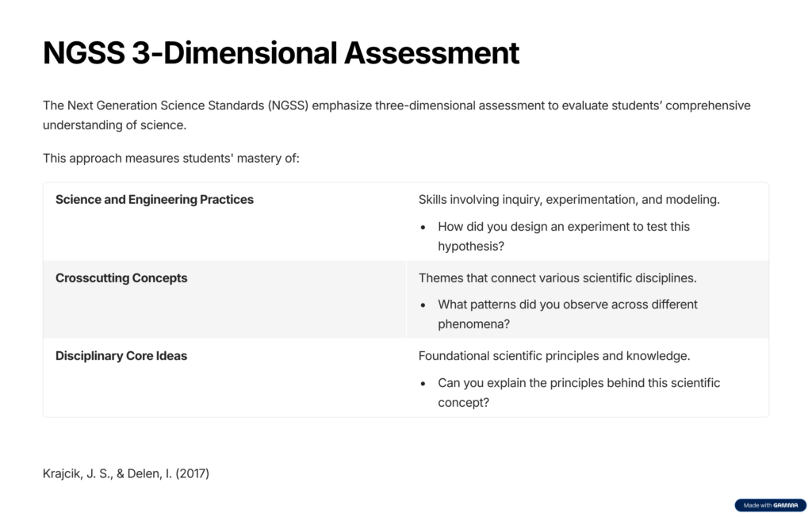The image size is (812, 517).
Task: Select the "Crosscutting Concepts" row heading
Action: tap(121, 278)
